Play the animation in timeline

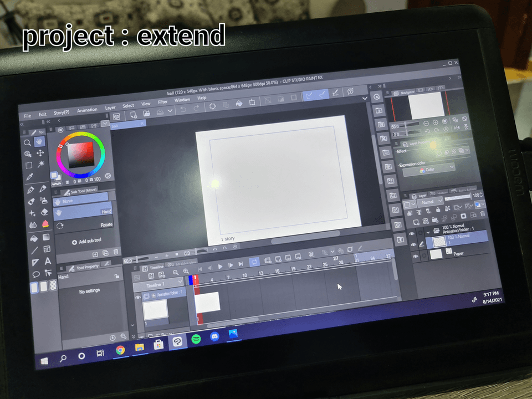220,267
